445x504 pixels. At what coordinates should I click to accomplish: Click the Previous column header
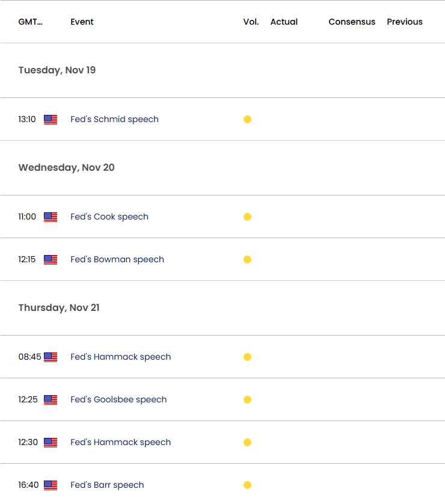405,22
